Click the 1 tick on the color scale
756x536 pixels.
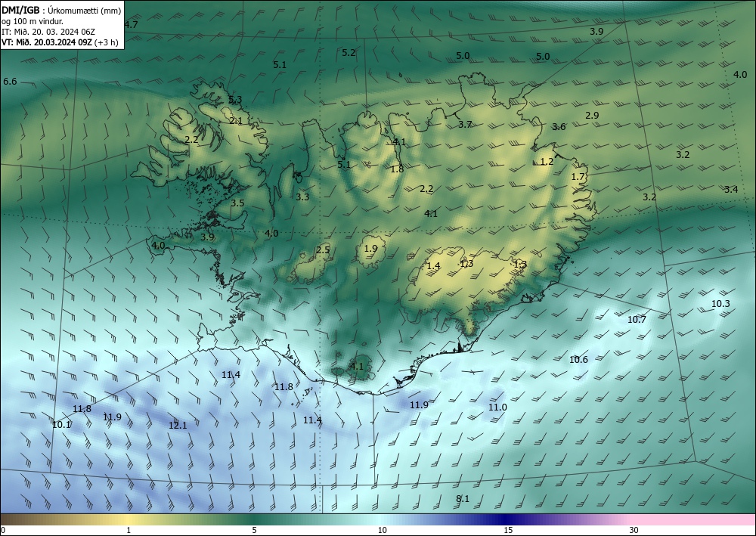point(129,531)
